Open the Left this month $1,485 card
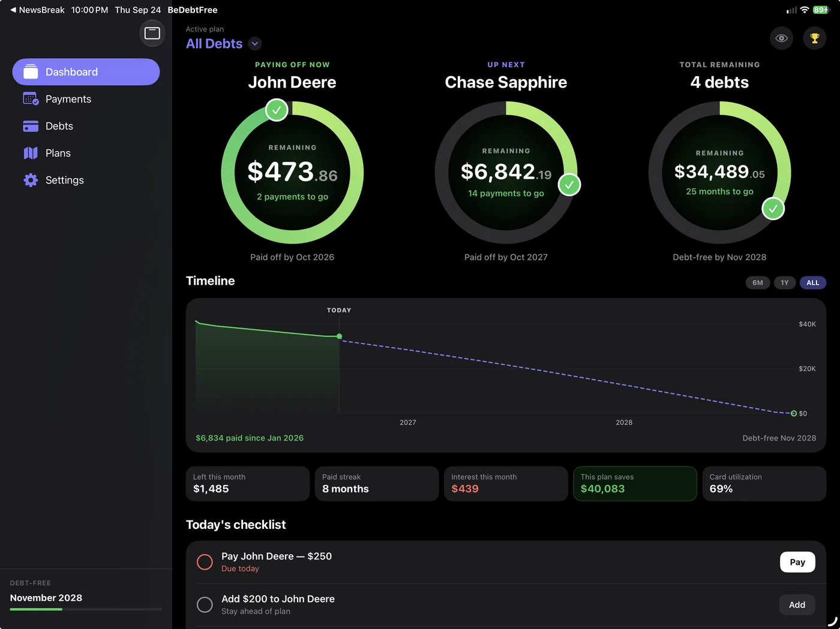Screen dimensions: 840x629 coord(248,483)
